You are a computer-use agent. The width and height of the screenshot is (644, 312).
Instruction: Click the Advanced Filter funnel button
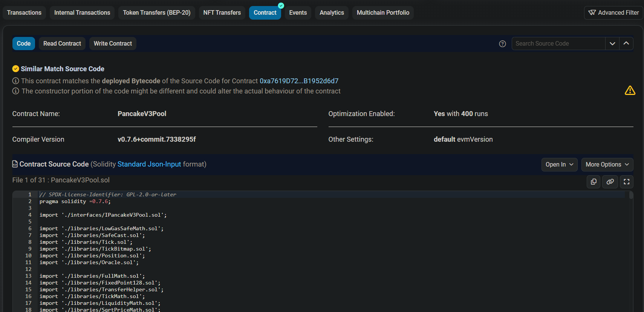pos(613,13)
